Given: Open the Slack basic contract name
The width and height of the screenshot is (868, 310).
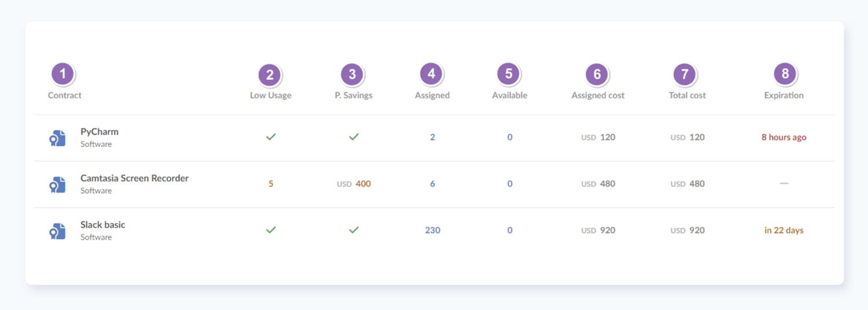Looking at the screenshot, I should [103, 224].
